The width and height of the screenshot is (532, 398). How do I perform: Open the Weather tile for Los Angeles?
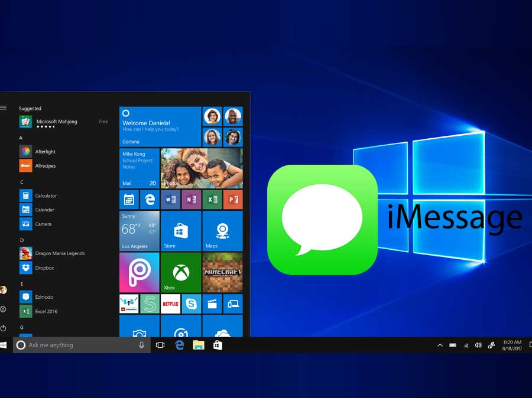pos(139,231)
